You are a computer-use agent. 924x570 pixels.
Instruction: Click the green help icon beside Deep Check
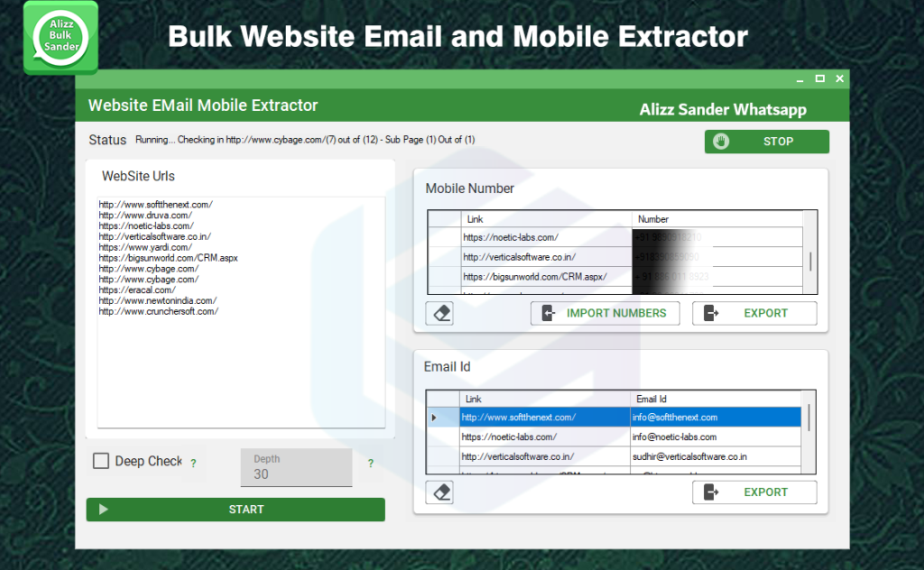pos(193,463)
